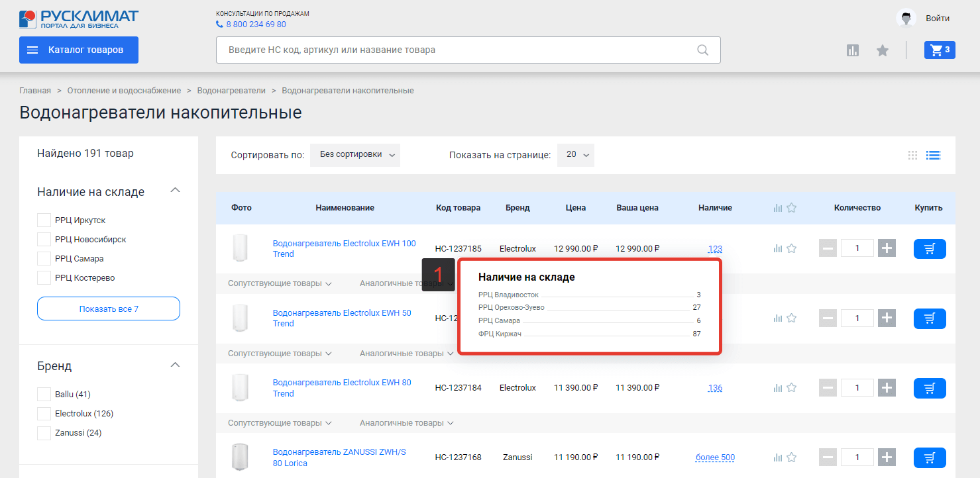Add ZANUSSI ZWH/S 80 Lorica to comparison
Viewport: 980px width, 478px height.
tap(778, 457)
